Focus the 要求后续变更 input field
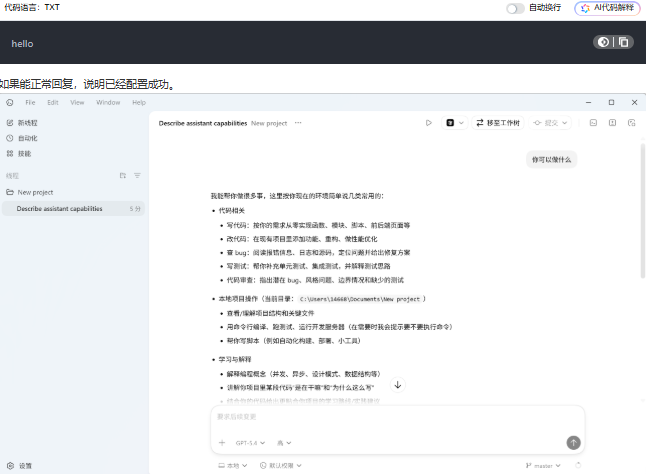The image size is (646, 474). pyautogui.click(x=398, y=417)
